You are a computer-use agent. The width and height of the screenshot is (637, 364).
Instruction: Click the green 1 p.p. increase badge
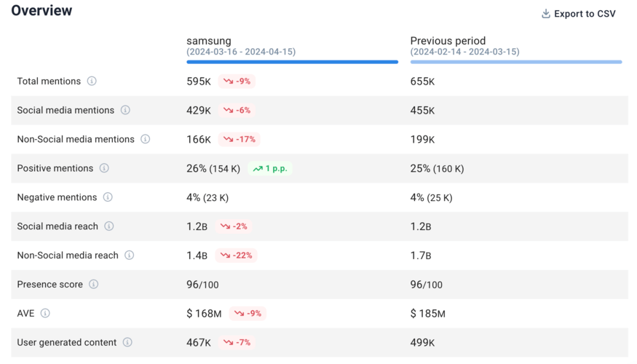click(x=270, y=169)
